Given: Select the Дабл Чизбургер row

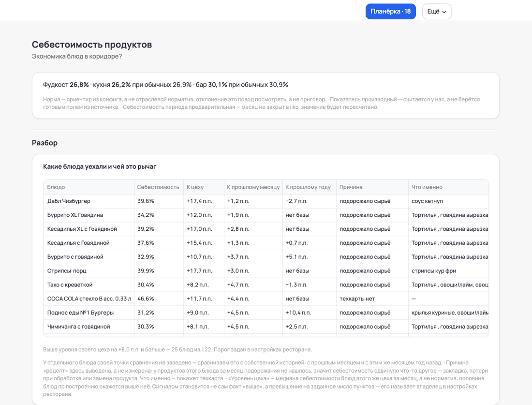Looking at the screenshot, I should point(266,201).
